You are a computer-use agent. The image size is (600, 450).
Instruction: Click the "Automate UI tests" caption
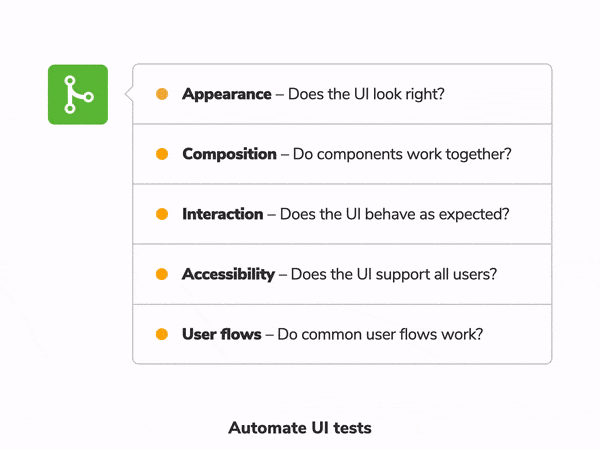pos(300,428)
